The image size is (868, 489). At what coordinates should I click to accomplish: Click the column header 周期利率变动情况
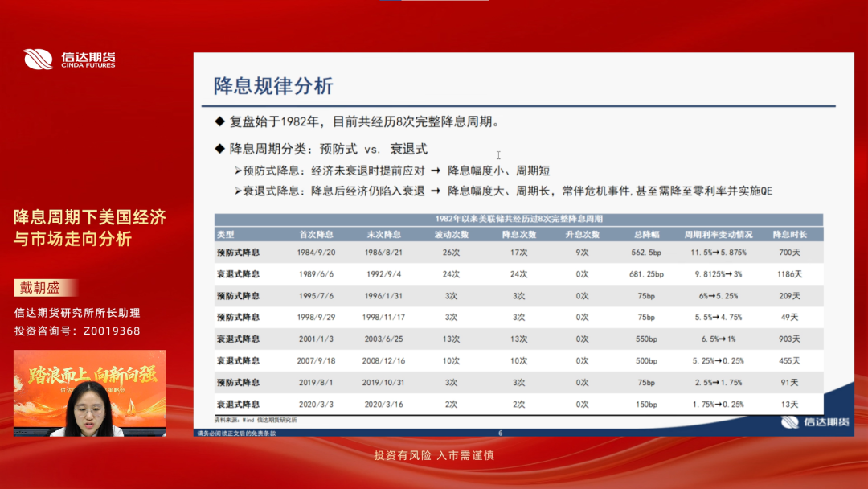click(x=718, y=235)
